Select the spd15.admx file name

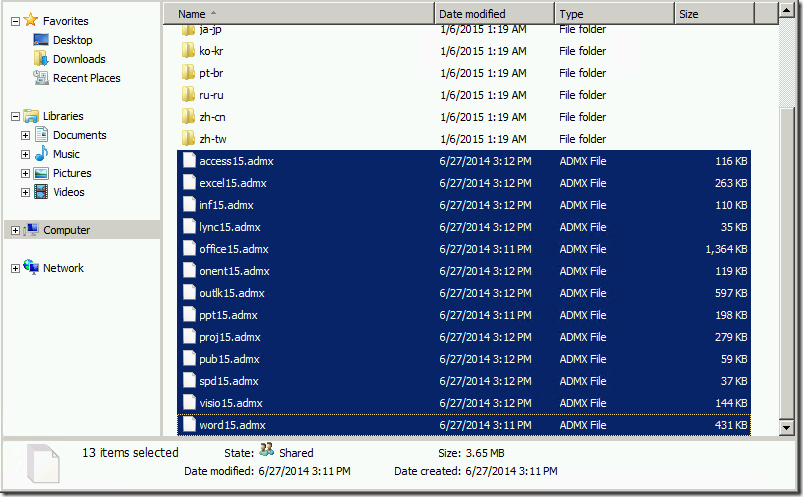(228, 381)
